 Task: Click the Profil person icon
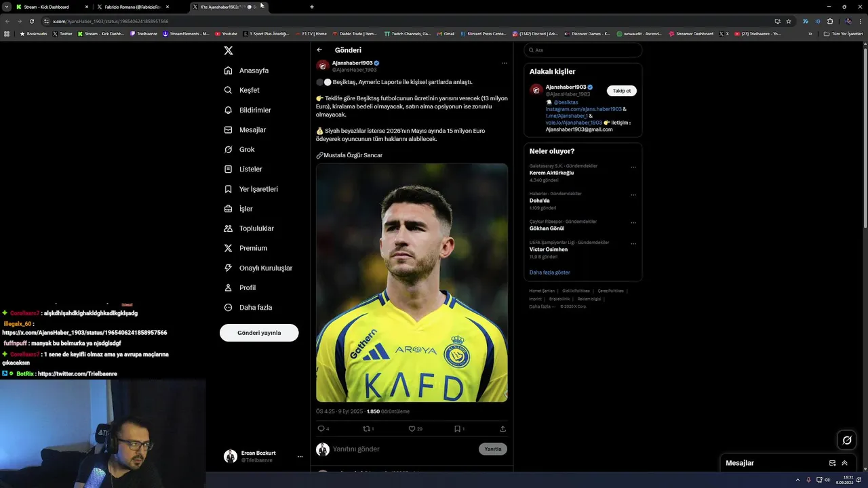click(x=228, y=287)
